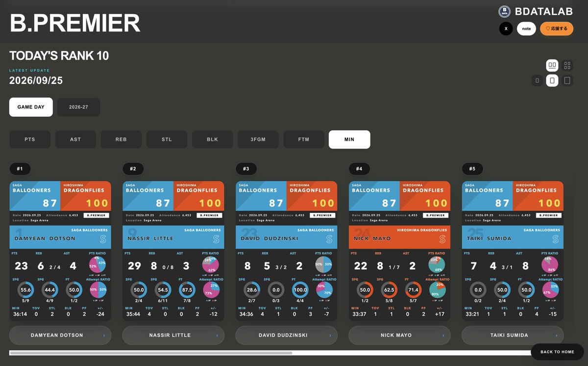
Task: Click the horizontal scrollbar thumb
Action: [x=151, y=353]
